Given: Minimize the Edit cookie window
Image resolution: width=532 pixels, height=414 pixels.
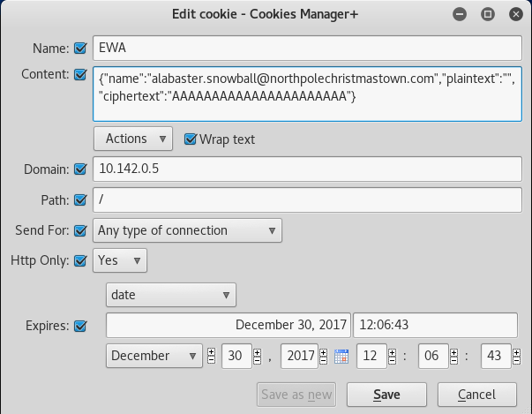Looking at the screenshot, I should (460, 14).
